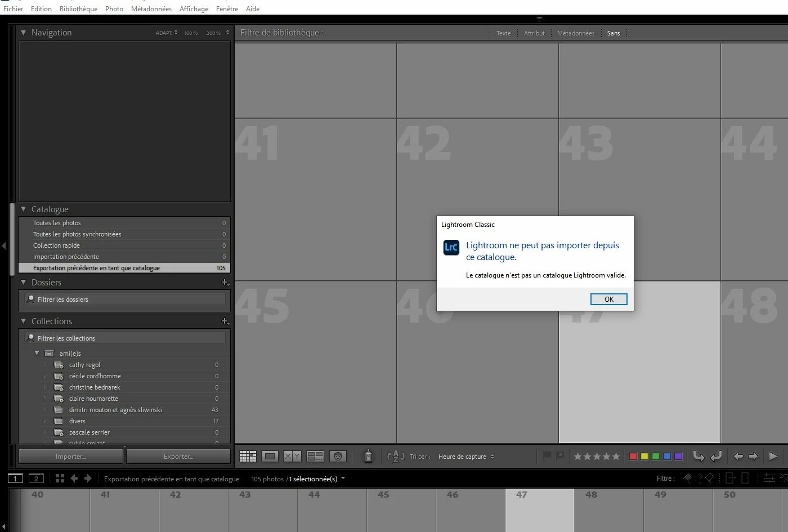Open Compare view (X|Y)
Viewport: 788px width, 532px height.
292,457
